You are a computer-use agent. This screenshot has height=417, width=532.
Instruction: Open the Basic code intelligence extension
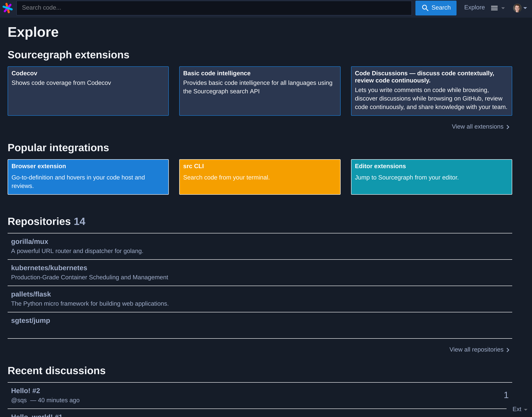coord(260,91)
